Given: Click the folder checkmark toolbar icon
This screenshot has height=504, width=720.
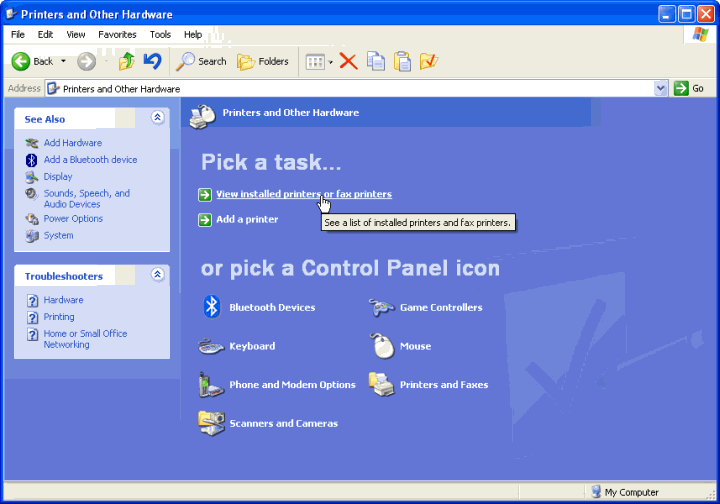Looking at the screenshot, I should (x=429, y=62).
